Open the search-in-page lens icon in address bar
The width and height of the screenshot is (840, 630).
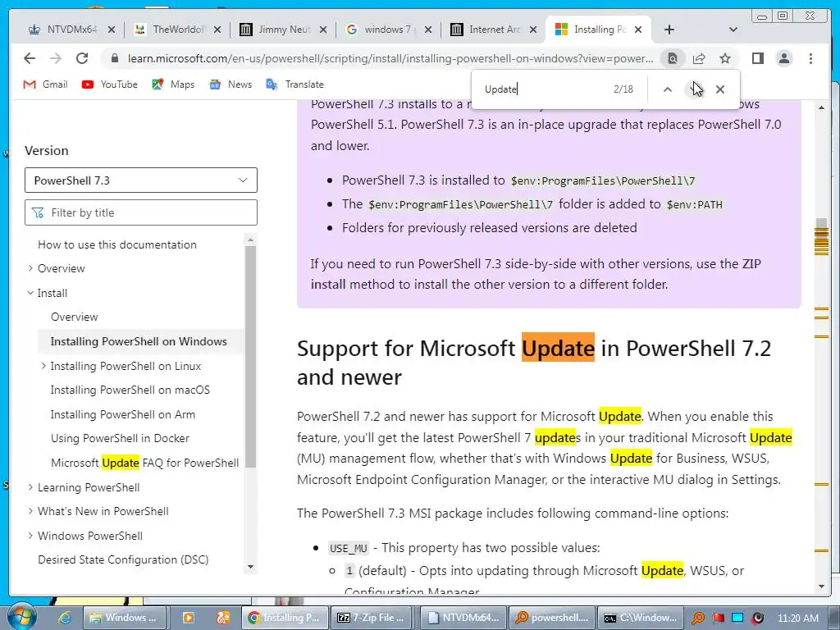pos(673,58)
